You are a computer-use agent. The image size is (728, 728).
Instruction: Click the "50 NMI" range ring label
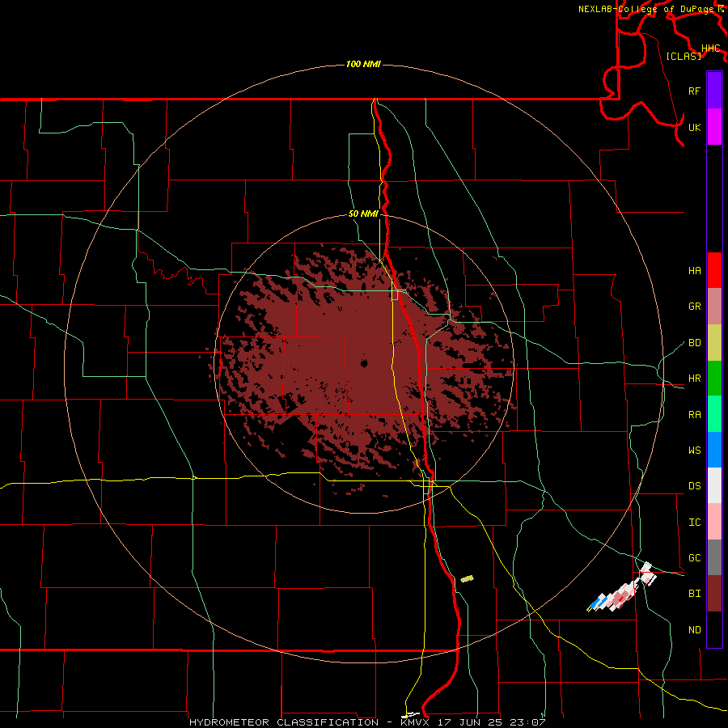[x=363, y=214]
